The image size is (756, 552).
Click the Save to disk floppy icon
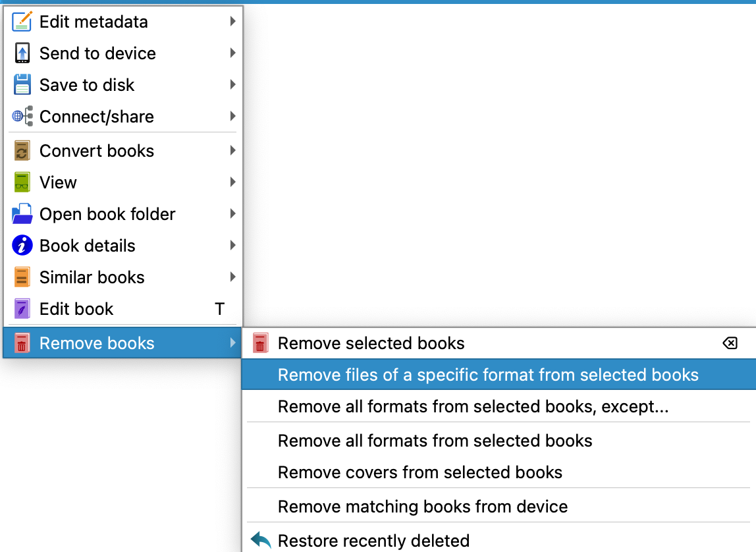coord(21,84)
